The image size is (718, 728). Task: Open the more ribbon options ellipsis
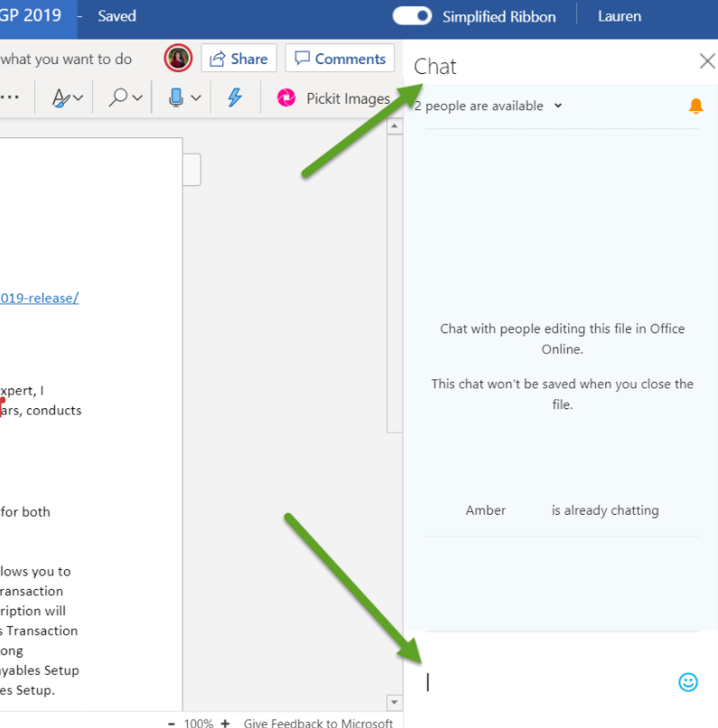[x=9, y=98]
